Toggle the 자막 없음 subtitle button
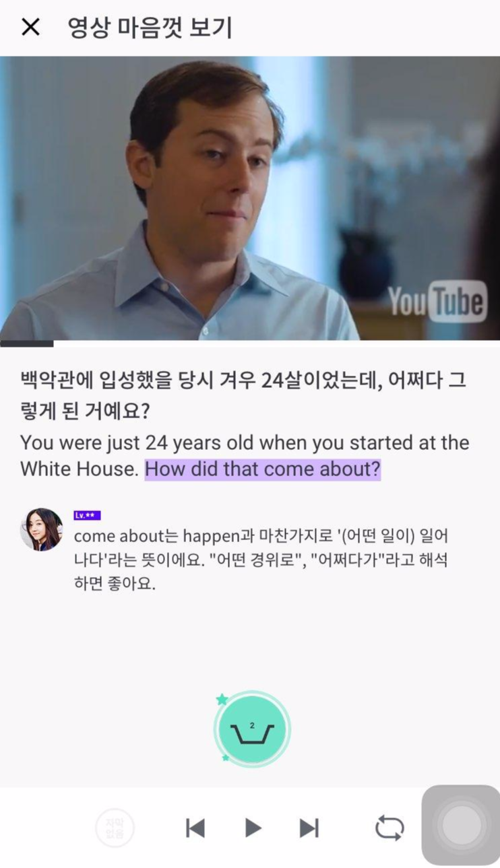 (115, 828)
